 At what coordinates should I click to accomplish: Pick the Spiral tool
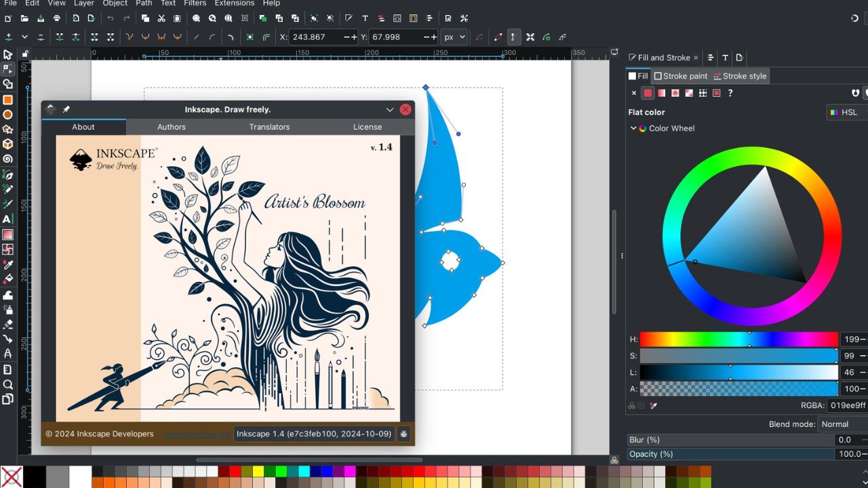pyautogui.click(x=7, y=159)
